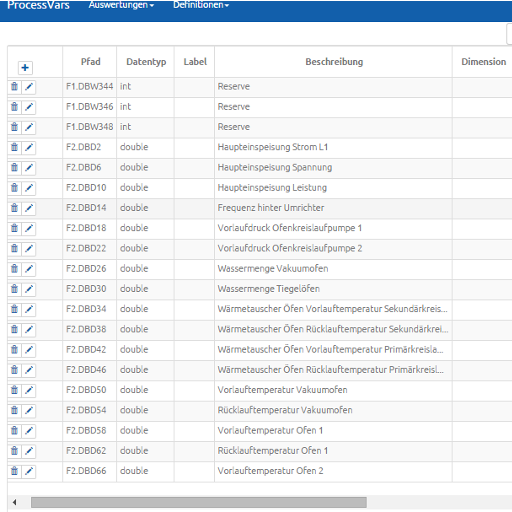
Task: Open the Auswertungen dropdown menu
Action: coord(121,5)
